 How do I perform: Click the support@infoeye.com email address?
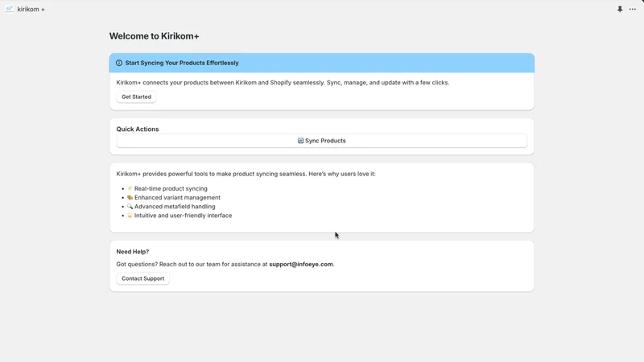[x=301, y=265]
